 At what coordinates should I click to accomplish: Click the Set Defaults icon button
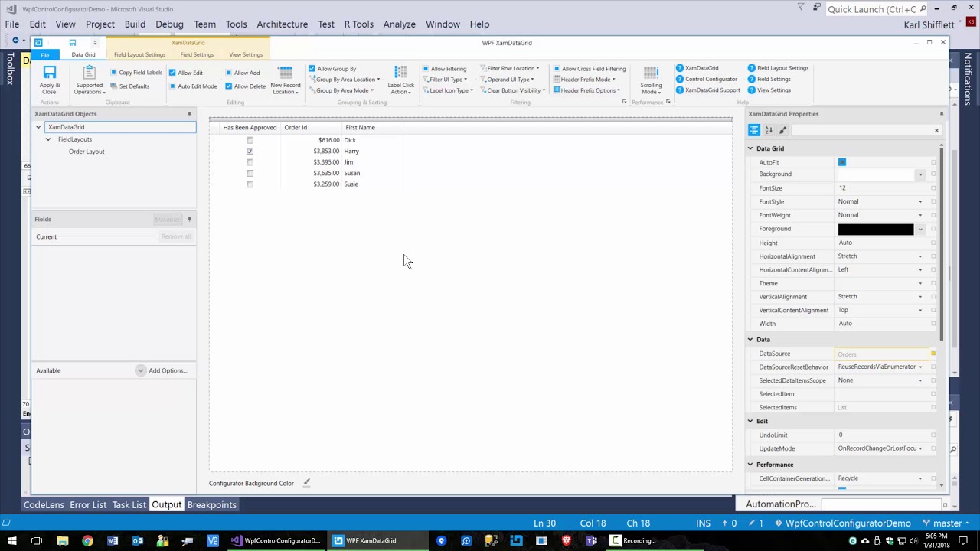pyautogui.click(x=114, y=86)
